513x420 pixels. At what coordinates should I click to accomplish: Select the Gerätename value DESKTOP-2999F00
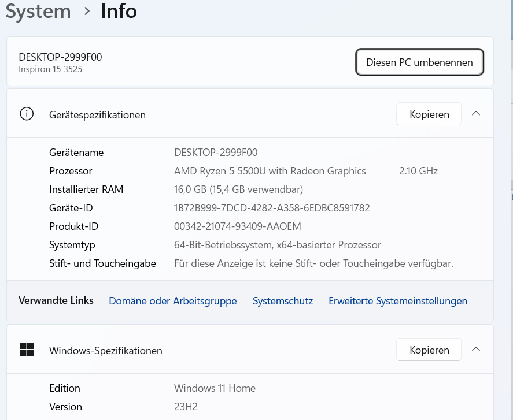[x=216, y=153]
